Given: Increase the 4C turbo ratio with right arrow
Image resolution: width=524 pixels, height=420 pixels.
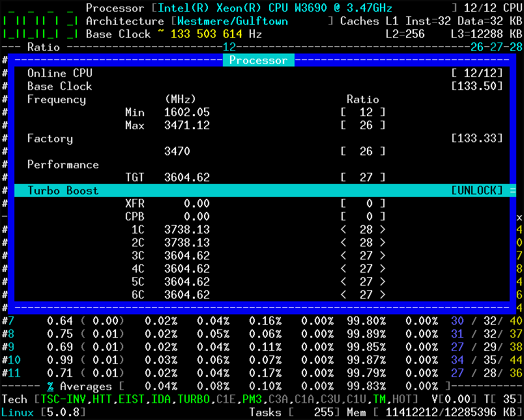Looking at the screenshot, I should 383,269.
